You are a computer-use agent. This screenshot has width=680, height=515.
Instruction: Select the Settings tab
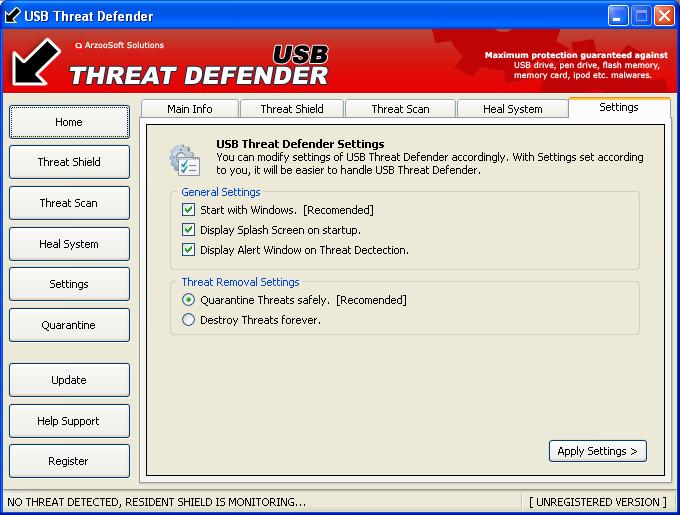point(619,107)
